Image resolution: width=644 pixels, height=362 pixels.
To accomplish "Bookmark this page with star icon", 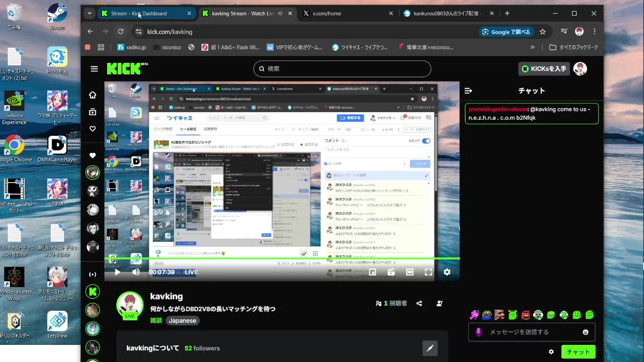I will (542, 32).
